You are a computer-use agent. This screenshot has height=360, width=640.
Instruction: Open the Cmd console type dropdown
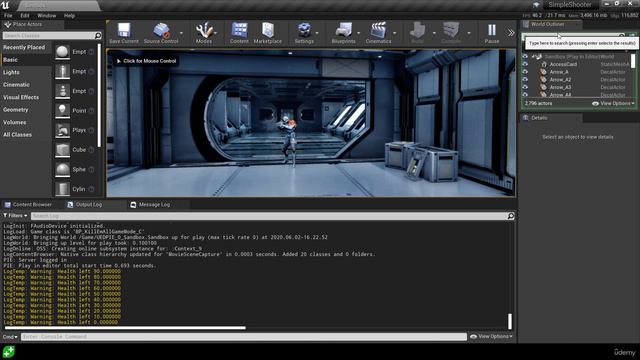tap(10, 337)
